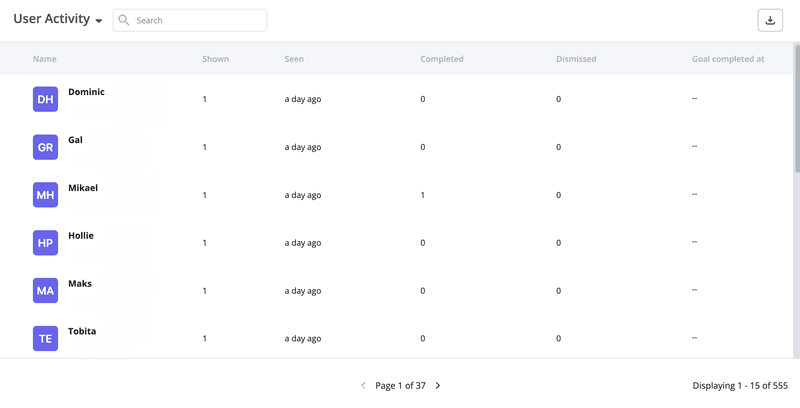Click the MA avatar for Maks
Screen dimensions: 800x408
point(45,291)
